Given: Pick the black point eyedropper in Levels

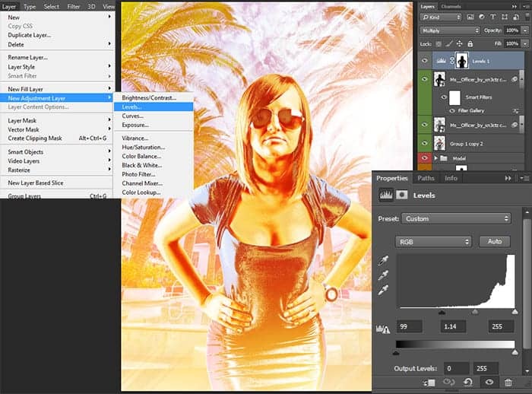Looking at the screenshot, I should point(382,261).
